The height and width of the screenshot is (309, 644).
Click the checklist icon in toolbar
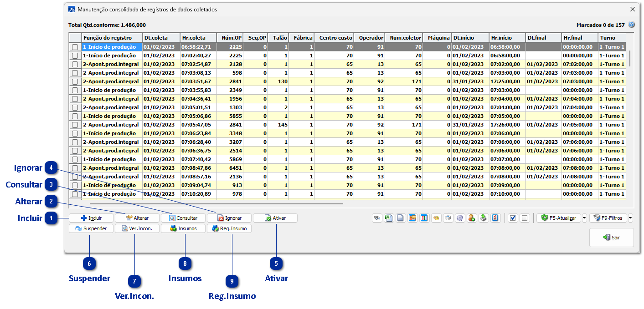click(496, 218)
